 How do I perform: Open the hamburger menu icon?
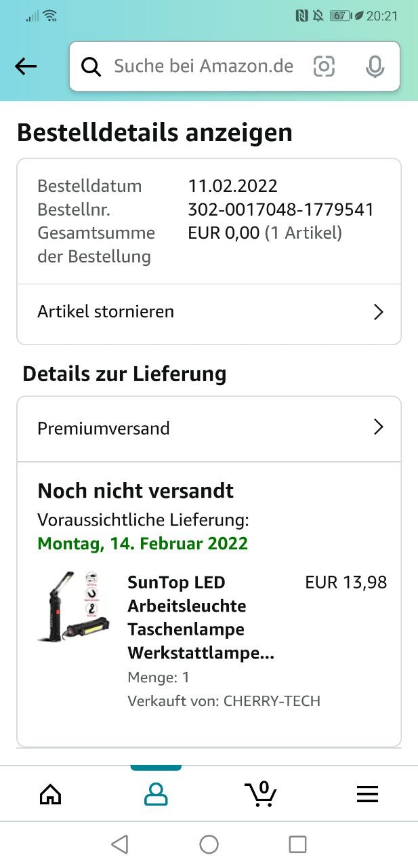pyautogui.click(x=367, y=794)
